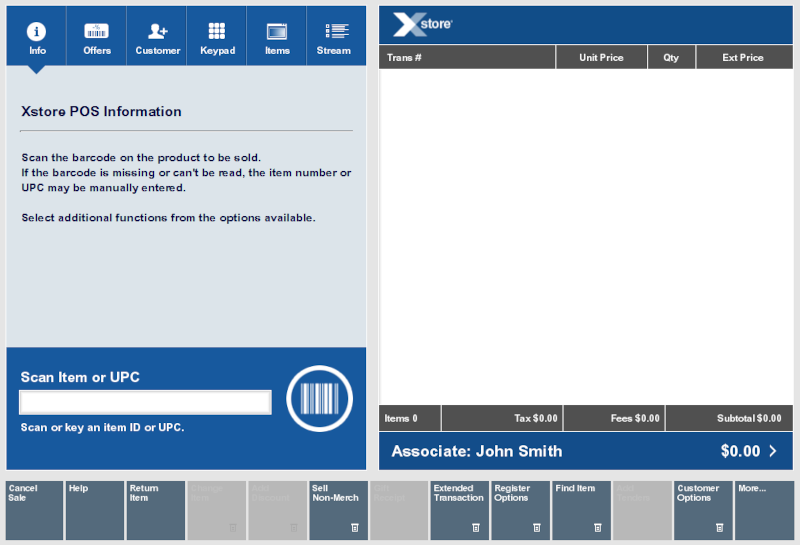This screenshot has width=800, height=545.
Task: Click the Xstore POS Information heading
Action: point(101,111)
